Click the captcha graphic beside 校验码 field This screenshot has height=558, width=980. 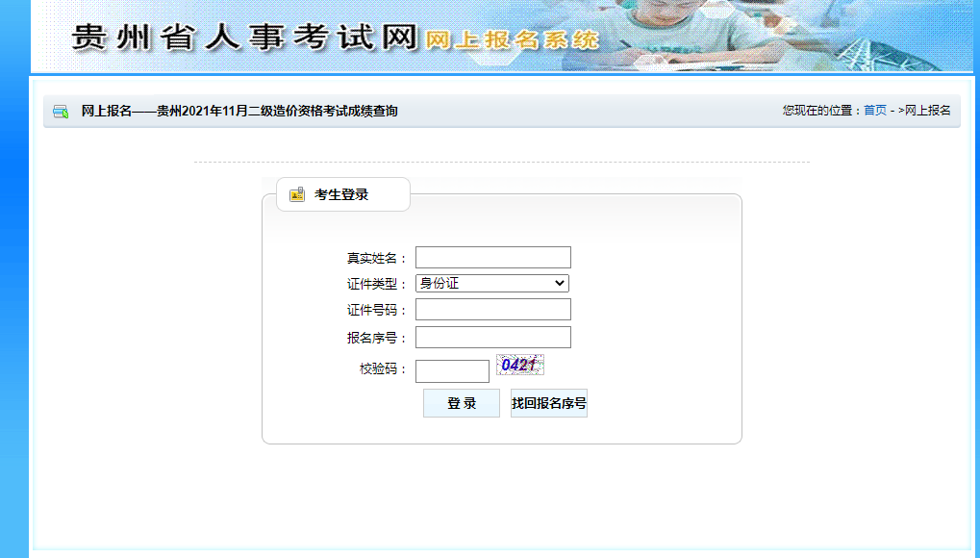pos(520,367)
